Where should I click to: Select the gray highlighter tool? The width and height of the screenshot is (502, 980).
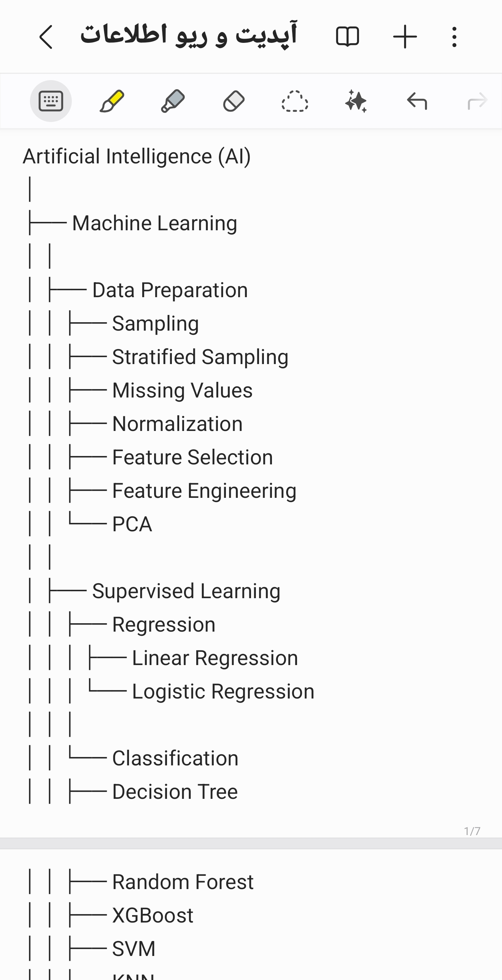[x=173, y=101]
